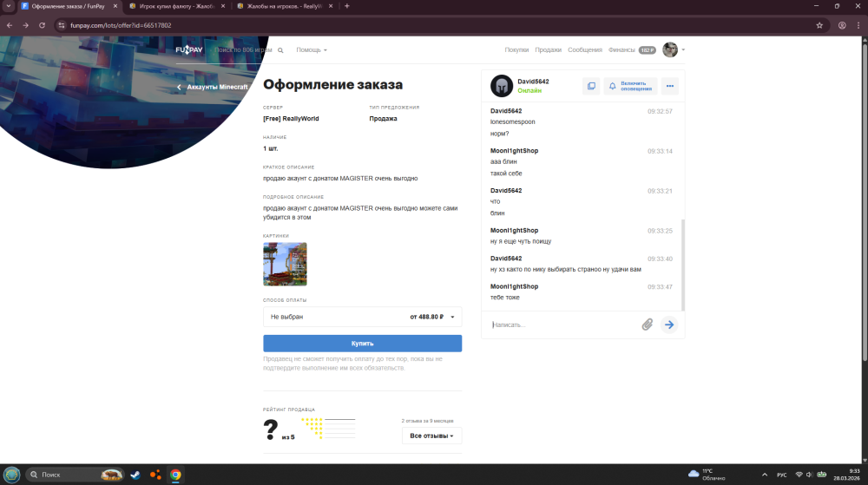Click Chrome icon in the taskbar
Viewport: 868px width, 485px height.
pos(175,475)
